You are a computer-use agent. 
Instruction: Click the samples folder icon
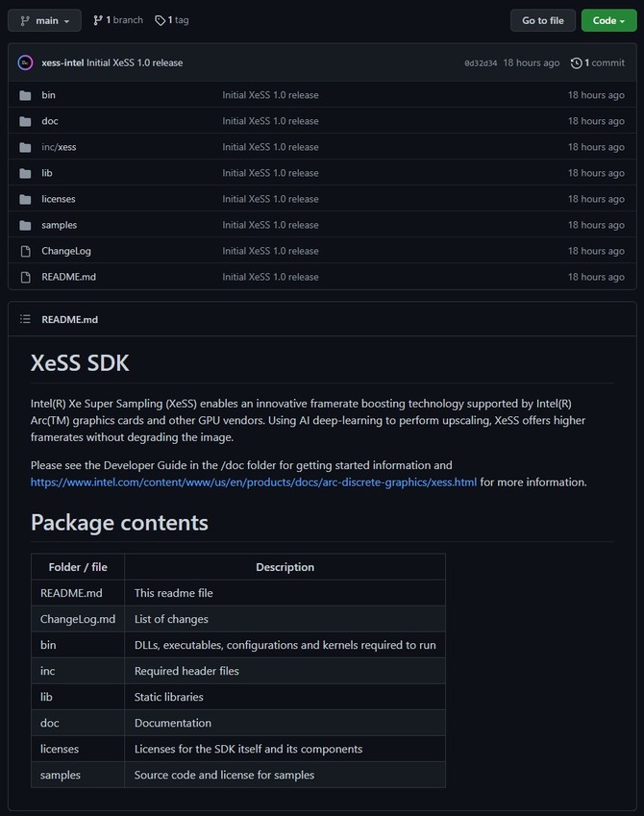(25, 225)
